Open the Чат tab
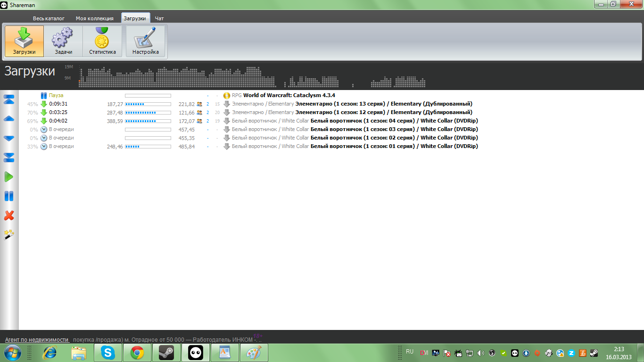The image size is (644, 362). click(159, 18)
